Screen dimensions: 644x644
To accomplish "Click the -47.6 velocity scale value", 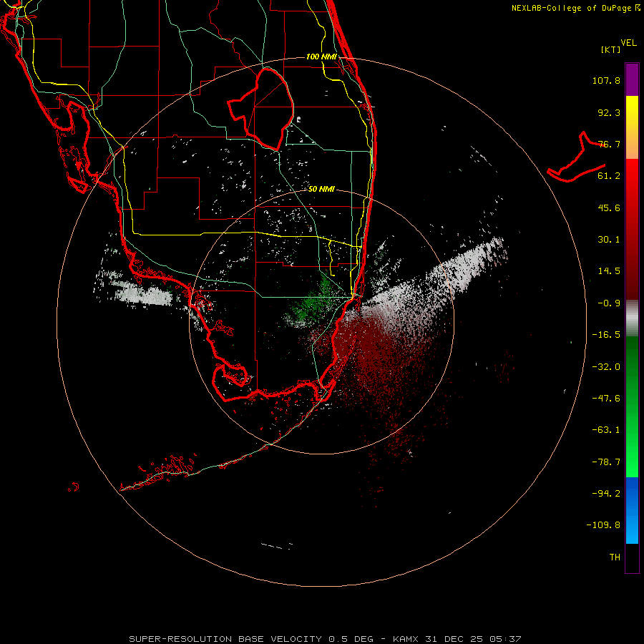I will 606,399.
